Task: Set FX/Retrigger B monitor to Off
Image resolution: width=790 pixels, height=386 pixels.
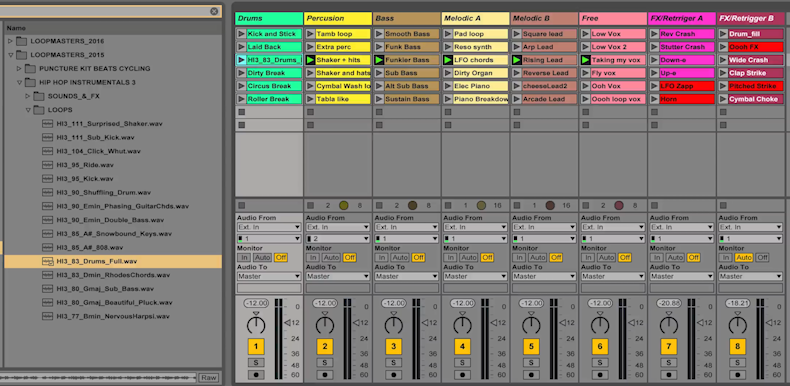Action: (x=762, y=258)
